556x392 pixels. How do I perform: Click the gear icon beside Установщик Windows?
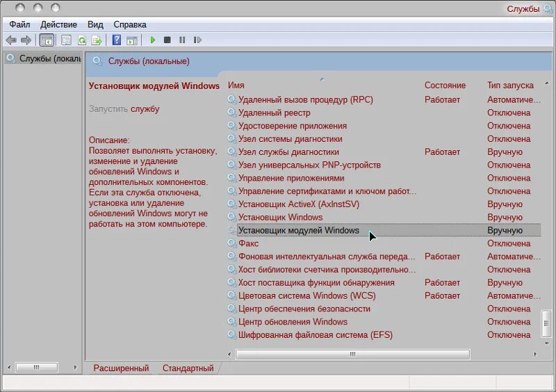pos(232,217)
